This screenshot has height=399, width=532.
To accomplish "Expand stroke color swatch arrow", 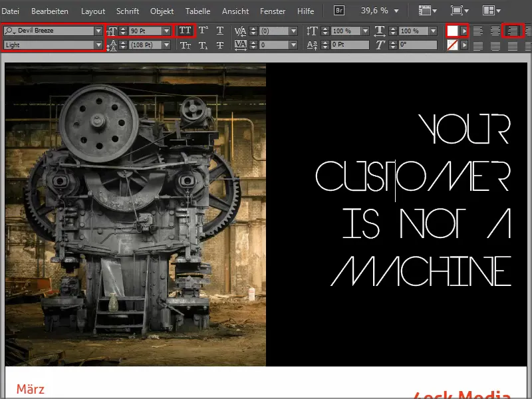I will point(464,45).
